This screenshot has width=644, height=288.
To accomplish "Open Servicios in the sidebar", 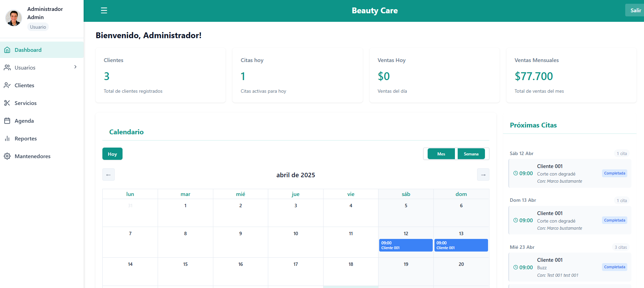I will pyautogui.click(x=42, y=103).
